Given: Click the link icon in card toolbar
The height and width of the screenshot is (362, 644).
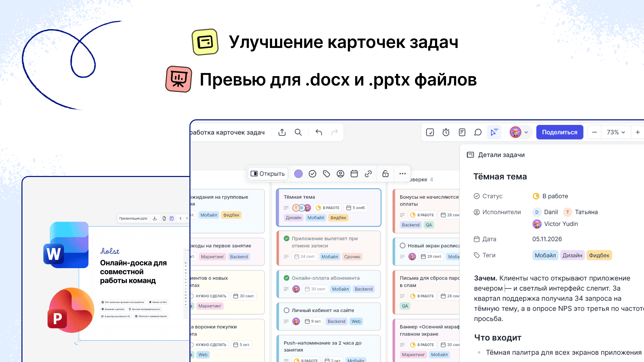Looking at the screenshot, I should tap(368, 174).
